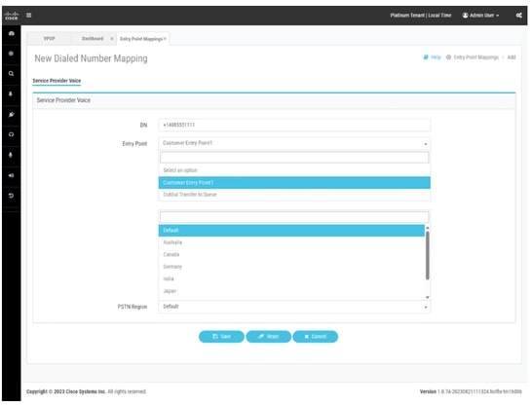
Task: Open the share settings icon at the top right
Action: [x=518, y=16]
